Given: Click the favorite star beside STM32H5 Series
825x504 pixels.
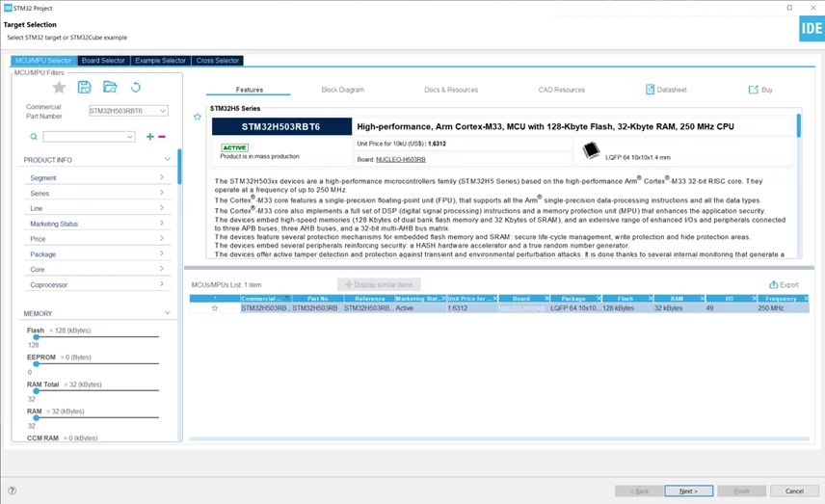Looking at the screenshot, I should click(198, 117).
